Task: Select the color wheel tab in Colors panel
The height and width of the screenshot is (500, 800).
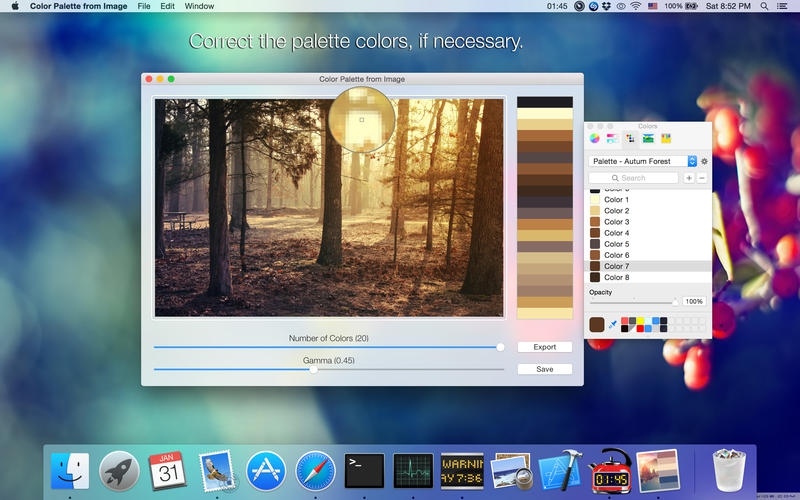Action: [x=595, y=138]
